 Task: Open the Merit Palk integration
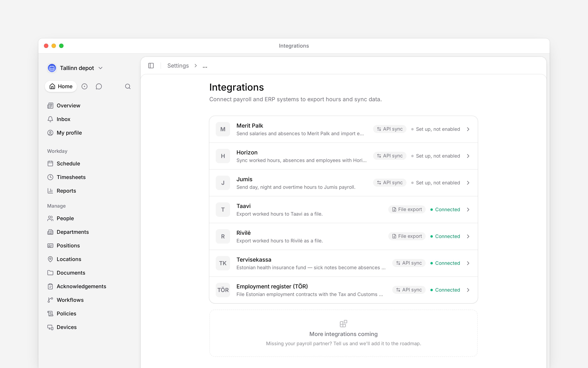(x=343, y=129)
